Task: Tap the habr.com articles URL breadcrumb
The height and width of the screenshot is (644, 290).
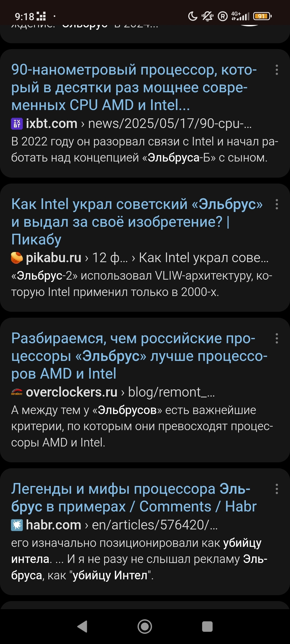Action: (154, 525)
